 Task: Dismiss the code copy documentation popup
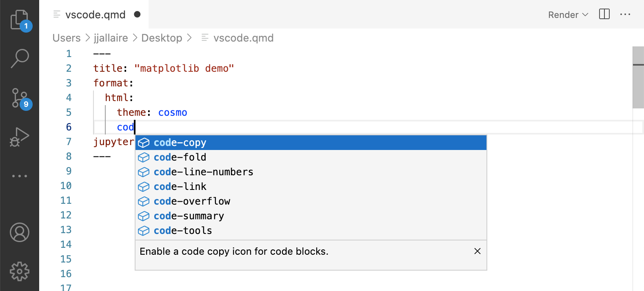coord(477,251)
